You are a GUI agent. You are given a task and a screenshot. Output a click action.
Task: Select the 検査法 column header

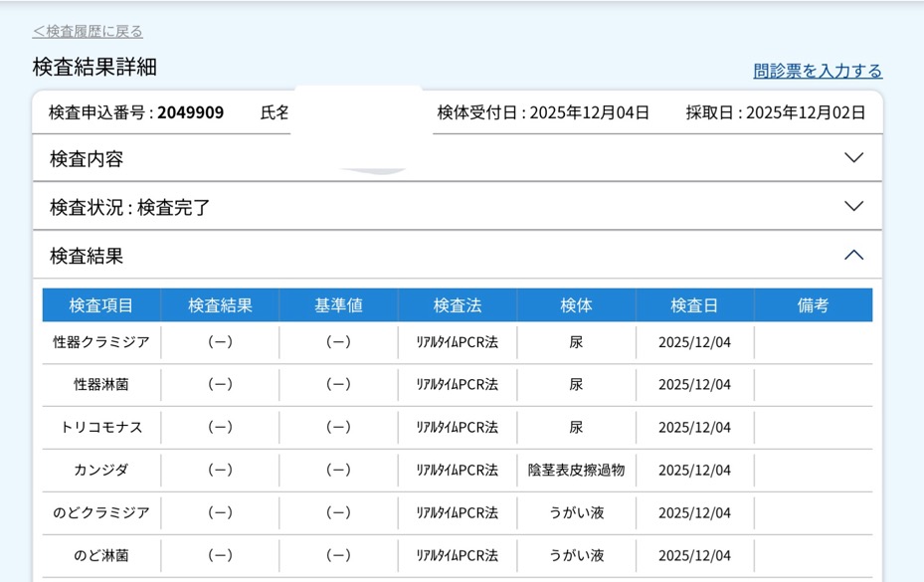[457, 305]
